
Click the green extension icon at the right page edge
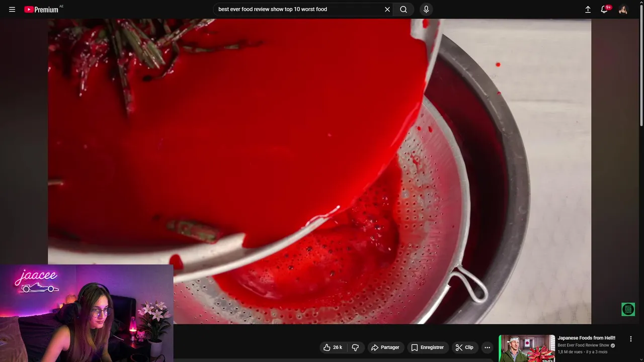click(x=628, y=309)
